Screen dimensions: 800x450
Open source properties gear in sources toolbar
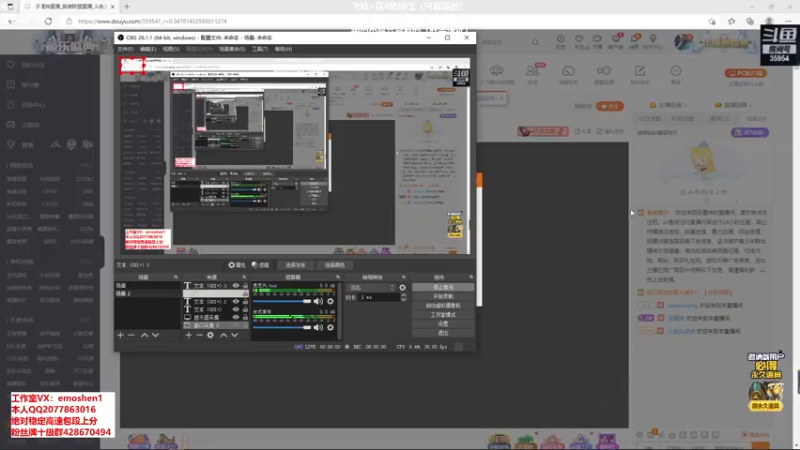pyautogui.click(x=210, y=335)
